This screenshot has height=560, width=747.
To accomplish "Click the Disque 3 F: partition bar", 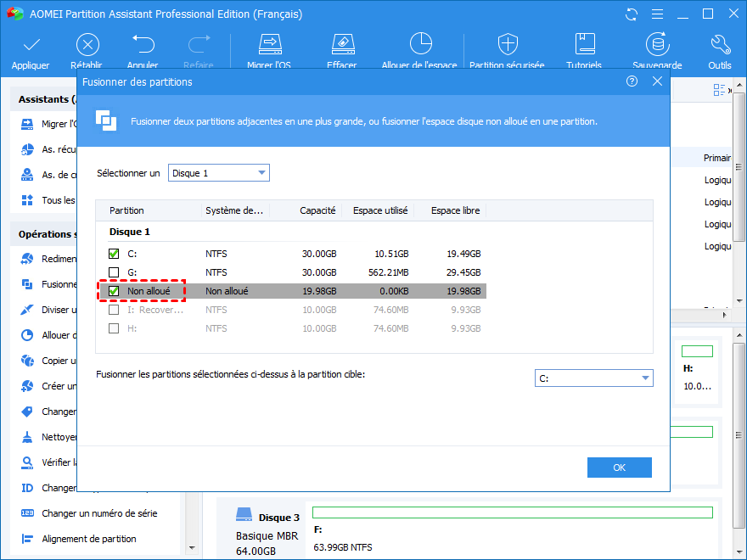I will pyautogui.click(x=513, y=512).
